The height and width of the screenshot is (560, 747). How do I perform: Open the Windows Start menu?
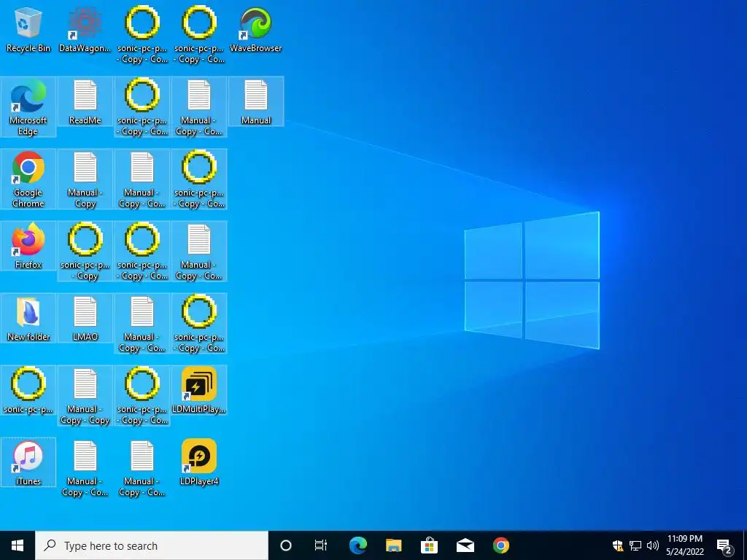pos(18,545)
